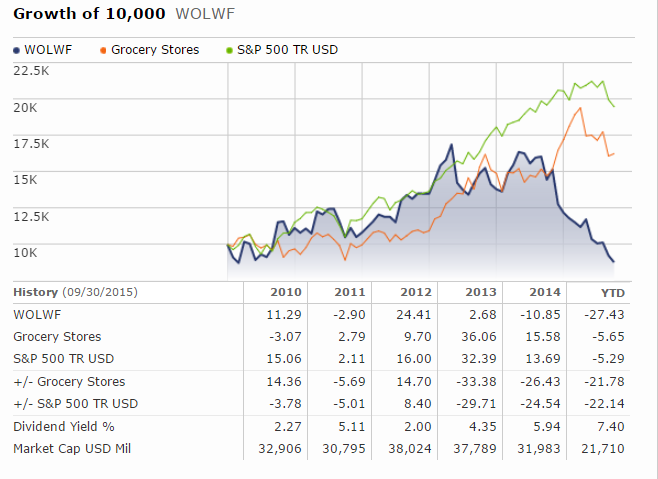
Task: Click WOLWF 2012 value 24.41
Action: [414, 315]
